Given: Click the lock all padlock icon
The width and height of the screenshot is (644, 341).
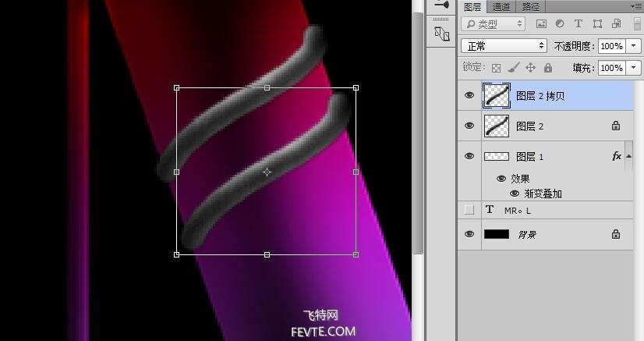Looking at the screenshot, I should pos(547,68).
